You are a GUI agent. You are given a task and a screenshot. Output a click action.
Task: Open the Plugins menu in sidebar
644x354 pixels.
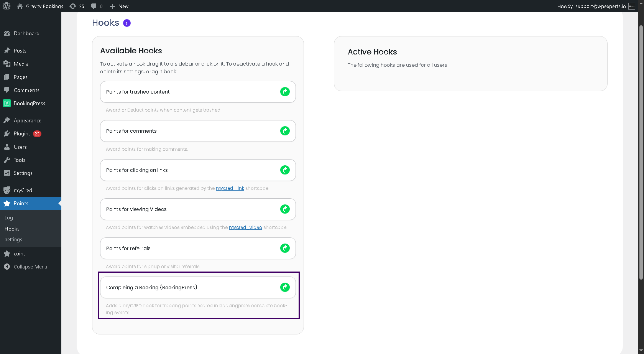pos(22,133)
